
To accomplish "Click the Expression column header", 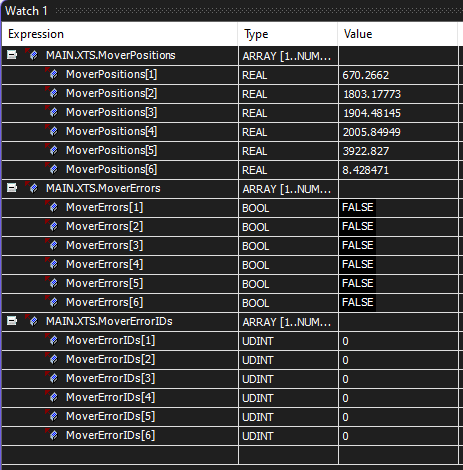I will 120,34.
